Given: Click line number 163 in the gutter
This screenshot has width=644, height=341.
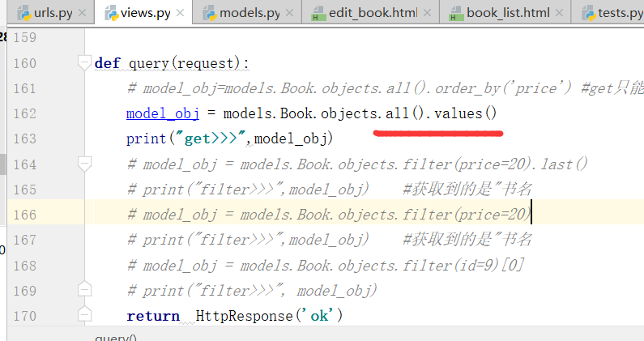Looking at the screenshot, I should [x=24, y=139].
